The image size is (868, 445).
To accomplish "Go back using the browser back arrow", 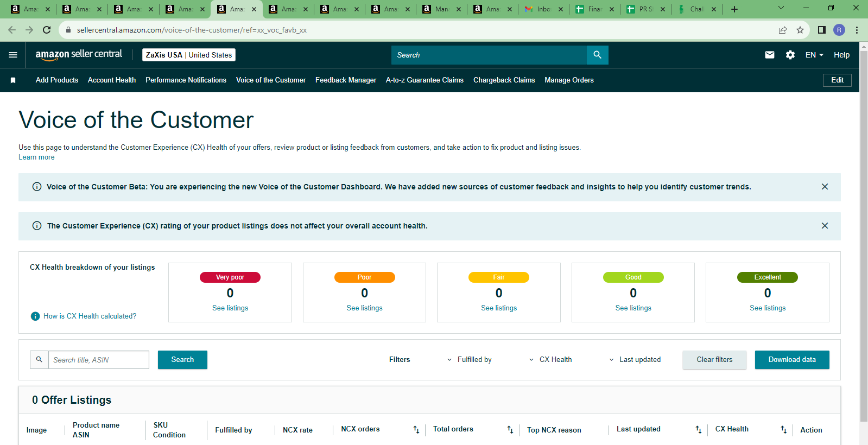I will coord(12,30).
